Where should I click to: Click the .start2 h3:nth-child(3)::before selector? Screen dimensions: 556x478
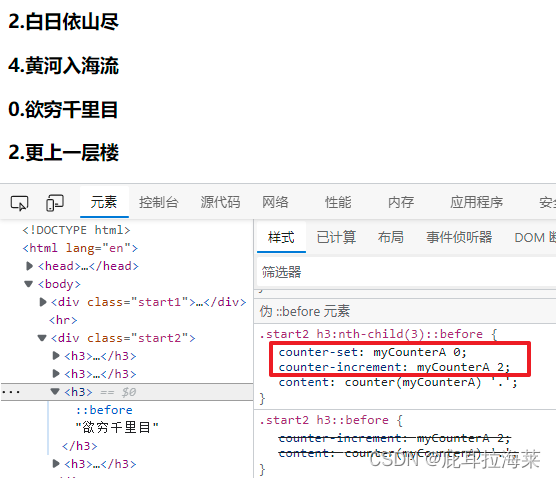pos(371,334)
